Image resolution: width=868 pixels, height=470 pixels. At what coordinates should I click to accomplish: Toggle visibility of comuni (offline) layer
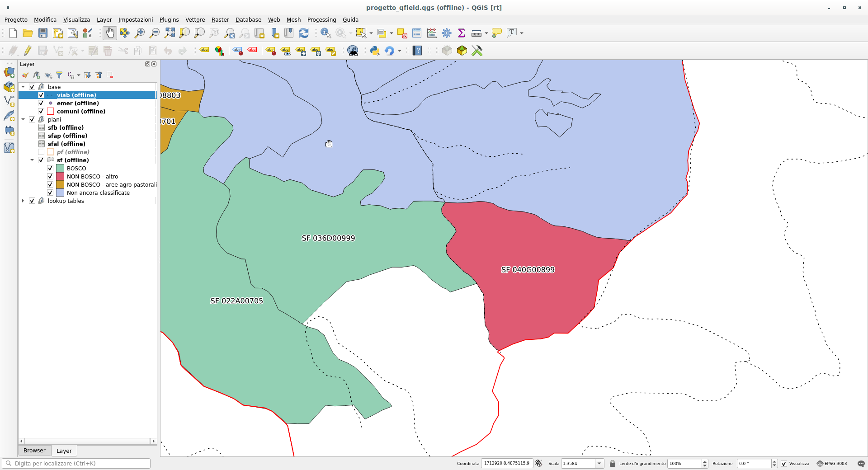pyautogui.click(x=41, y=111)
